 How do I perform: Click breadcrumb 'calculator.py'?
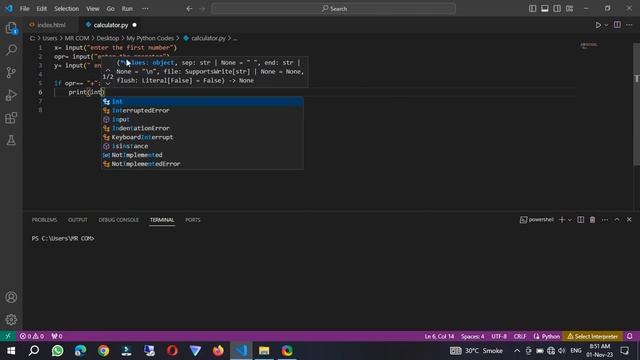point(208,38)
